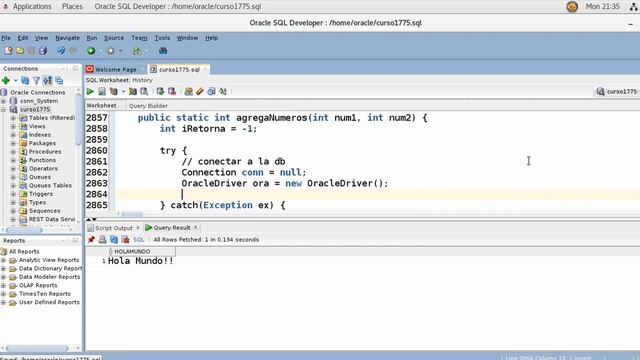Screen dimensions: 640x360
Task: Expand the Procedures tree node
Action: click(13, 152)
